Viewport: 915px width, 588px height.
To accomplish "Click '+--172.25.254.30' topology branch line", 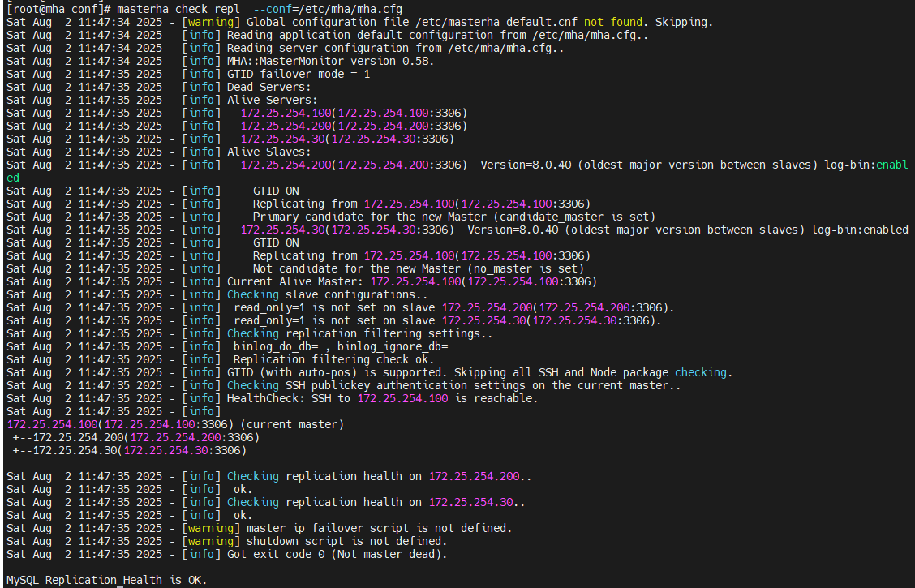I will tap(130, 450).
